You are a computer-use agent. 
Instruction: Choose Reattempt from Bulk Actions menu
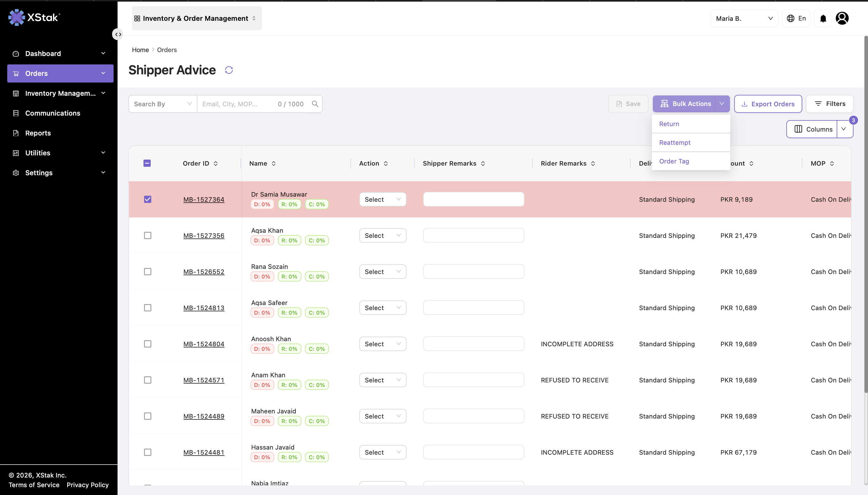tap(675, 142)
